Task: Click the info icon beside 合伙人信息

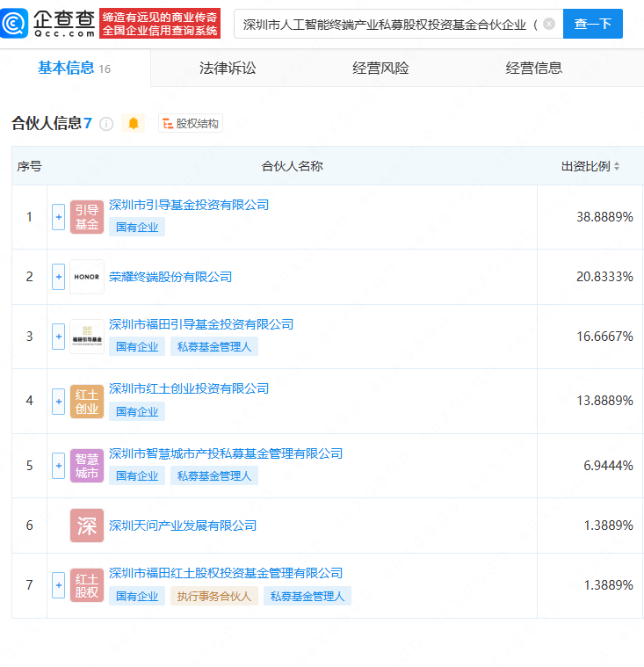Action: [106, 124]
